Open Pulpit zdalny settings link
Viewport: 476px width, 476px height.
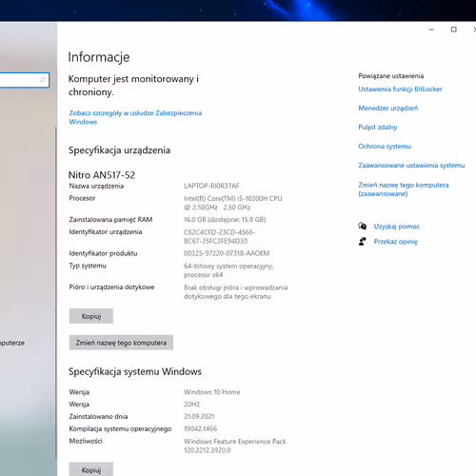(x=378, y=128)
